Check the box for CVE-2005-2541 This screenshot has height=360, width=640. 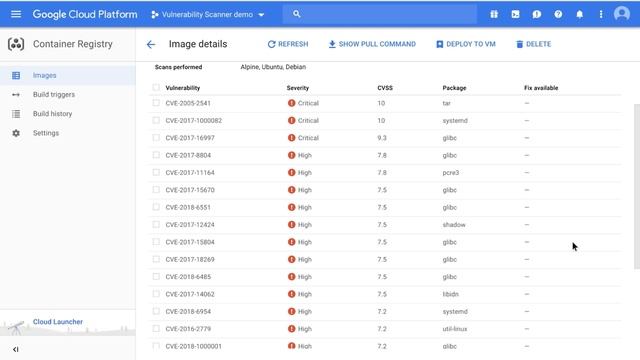click(156, 103)
